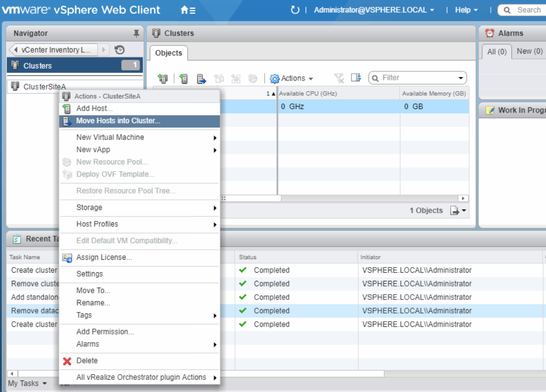Click move hosts into cluster toolbar icon
Image resolution: width=546 pixels, height=392 pixels.
(202, 79)
